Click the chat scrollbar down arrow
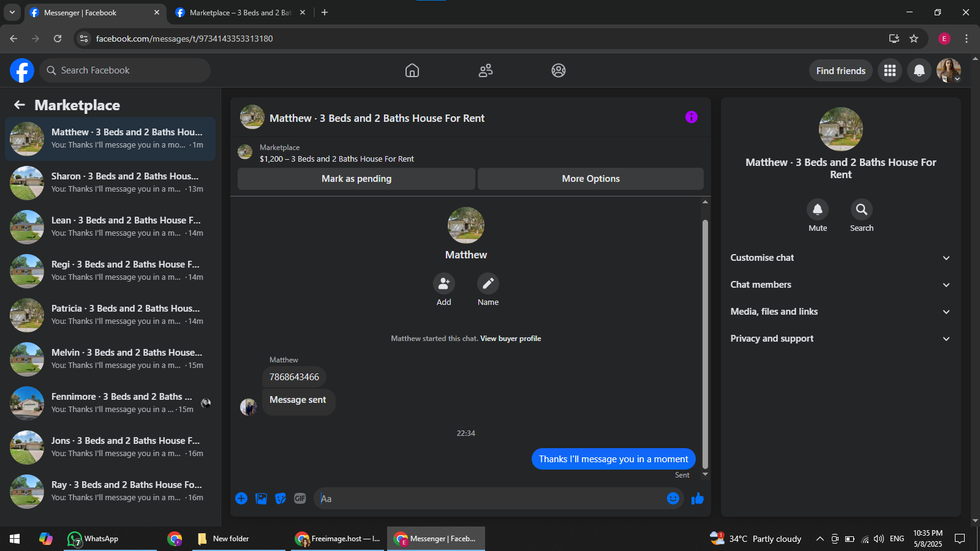 [x=705, y=474]
